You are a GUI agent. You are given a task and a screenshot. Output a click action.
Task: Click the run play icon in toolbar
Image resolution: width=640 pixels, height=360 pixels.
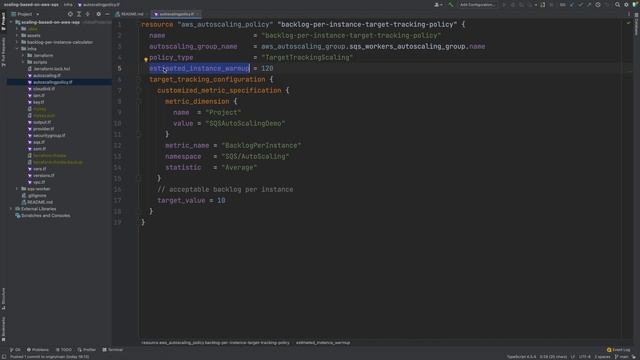[x=504, y=5]
